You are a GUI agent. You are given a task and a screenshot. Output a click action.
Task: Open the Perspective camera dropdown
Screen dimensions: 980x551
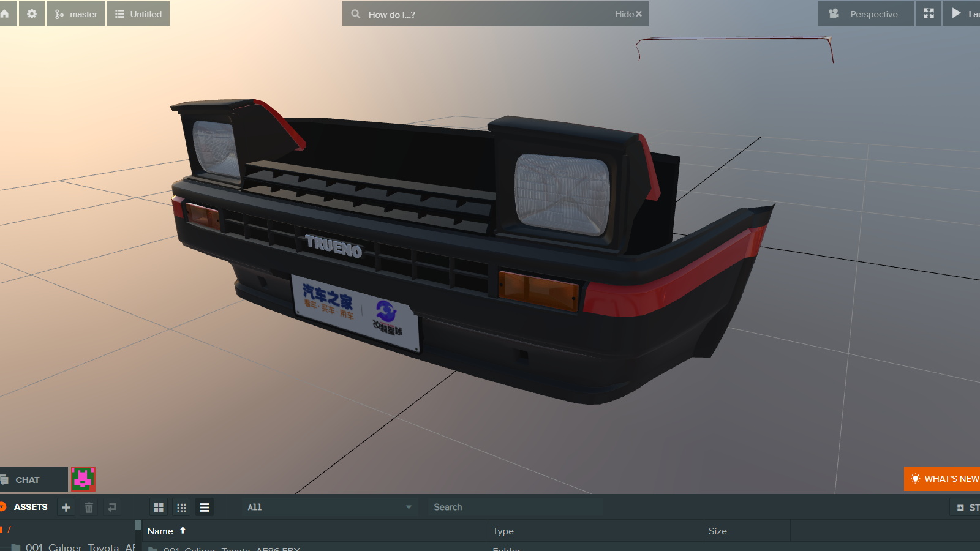click(866, 13)
